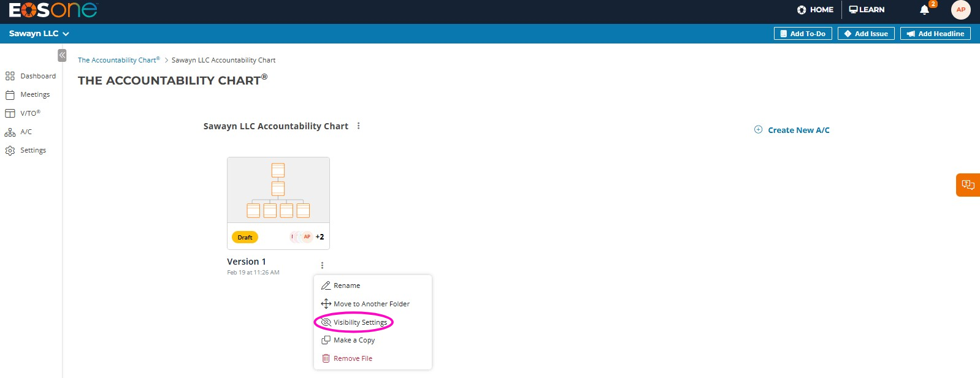This screenshot has height=378, width=980.
Task: Click Add To-Do button
Action: point(803,34)
